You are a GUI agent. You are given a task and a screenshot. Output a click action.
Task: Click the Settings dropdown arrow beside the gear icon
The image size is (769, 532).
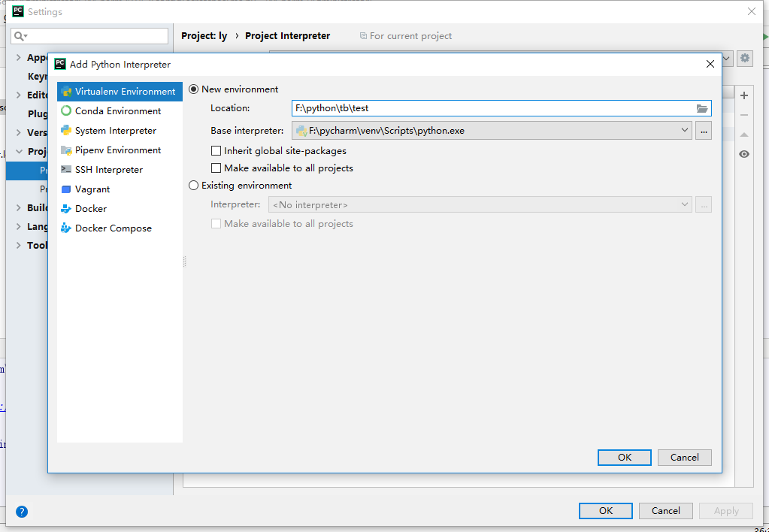[x=727, y=59]
